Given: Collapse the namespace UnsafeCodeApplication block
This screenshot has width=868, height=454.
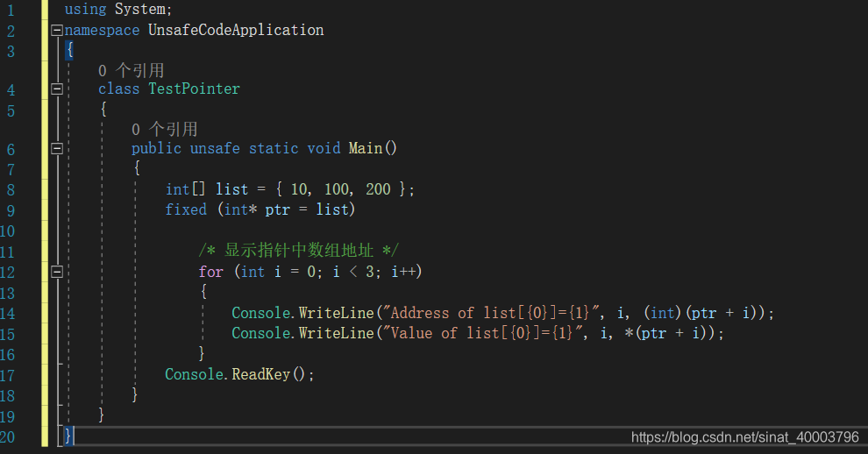Looking at the screenshot, I should click(x=56, y=30).
